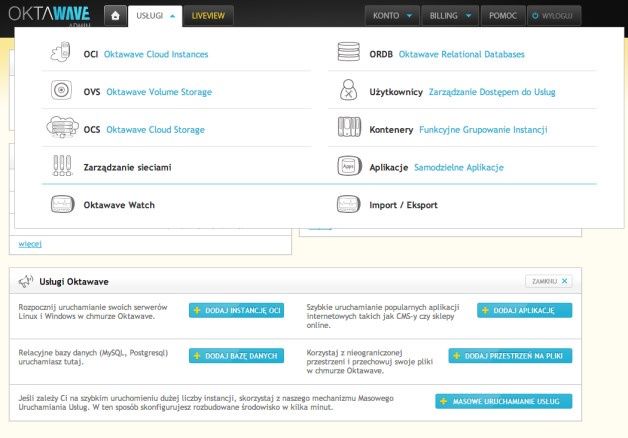The width and height of the screenshot is (628, 438).
Task: Open the Oktawave Cloud Storage link
Action: tap(155, 129)
